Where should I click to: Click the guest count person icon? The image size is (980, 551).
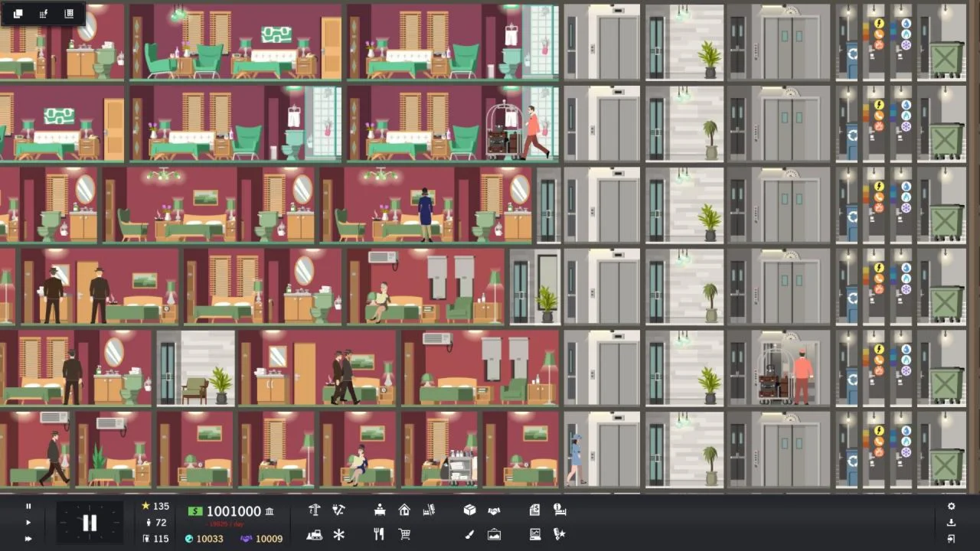click(x=148, y=523)
